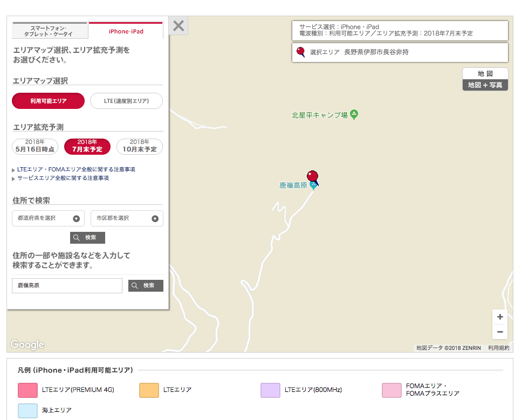
Task: Switch map view to 地図
Action: click(x=485, y=73)
